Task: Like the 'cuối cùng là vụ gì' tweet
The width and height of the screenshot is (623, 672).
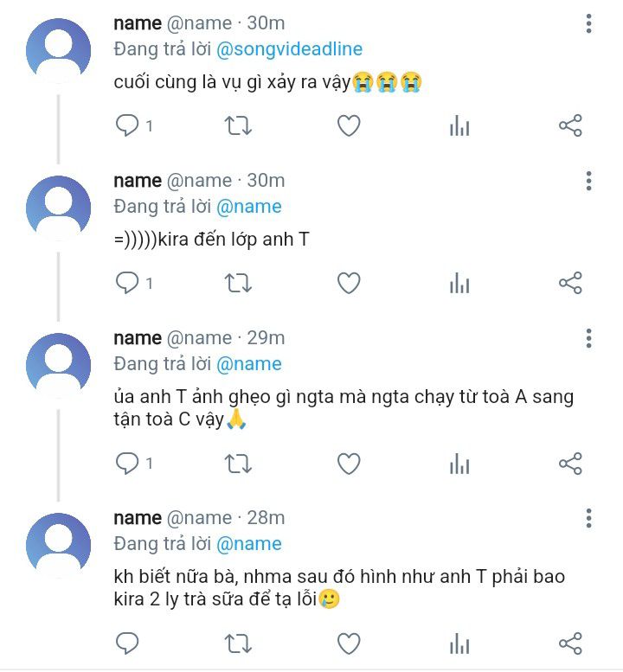Action: (x=349, y=126)
